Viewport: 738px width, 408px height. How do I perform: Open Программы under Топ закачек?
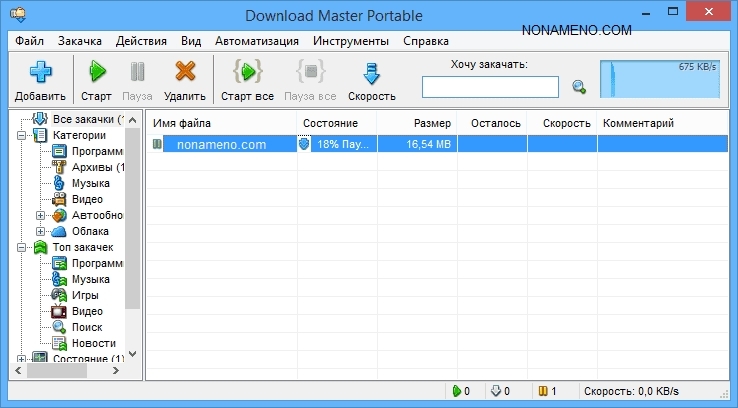tap(97, 263)
